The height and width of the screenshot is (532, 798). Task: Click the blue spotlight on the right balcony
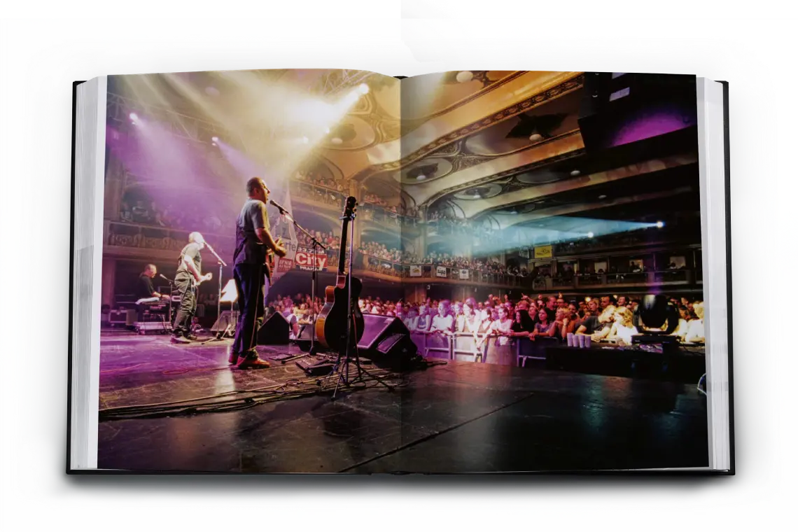[x=658, y=225]
